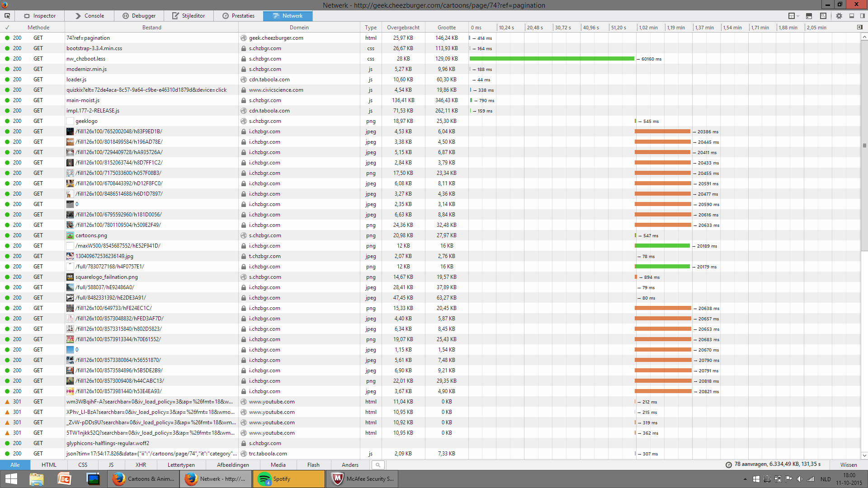Toggle network details pane arrow
Screen dimensions: 868x488
859,28
